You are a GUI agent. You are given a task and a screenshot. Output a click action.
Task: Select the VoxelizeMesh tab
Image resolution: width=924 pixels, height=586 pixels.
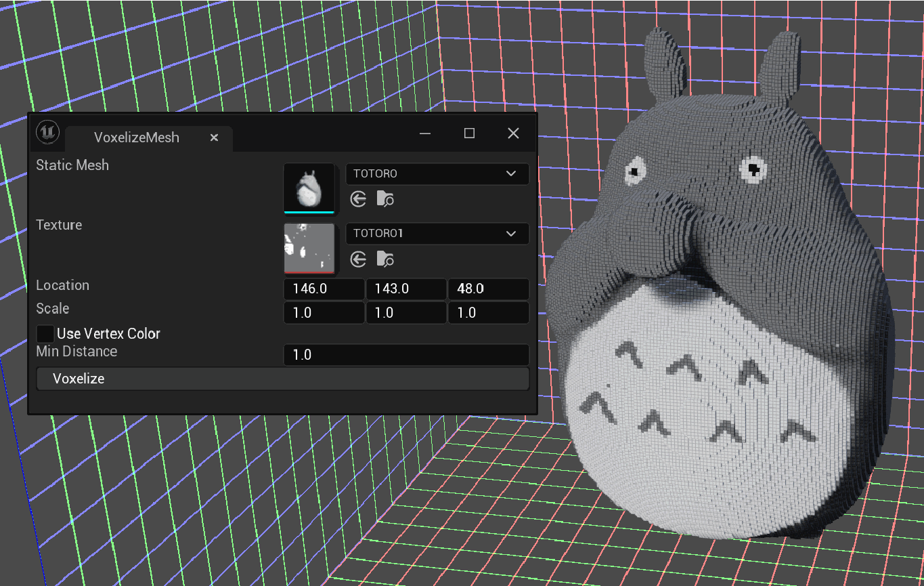(137, 138)
